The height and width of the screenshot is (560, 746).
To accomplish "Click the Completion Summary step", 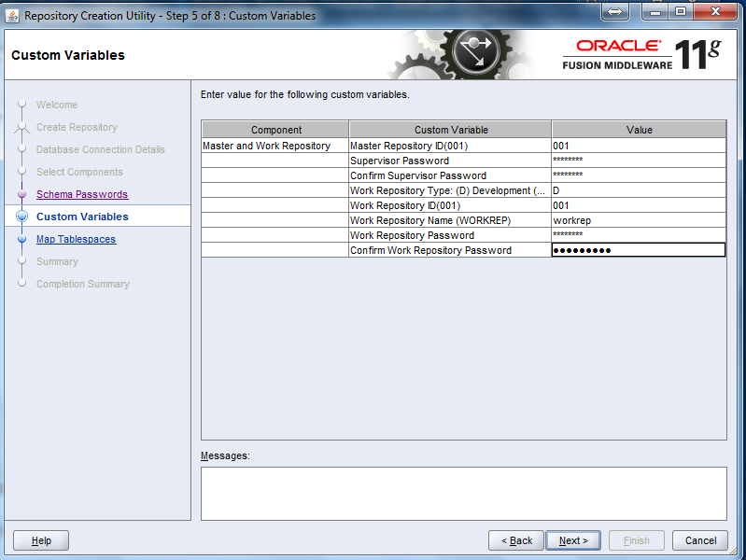I will [83, 284].
